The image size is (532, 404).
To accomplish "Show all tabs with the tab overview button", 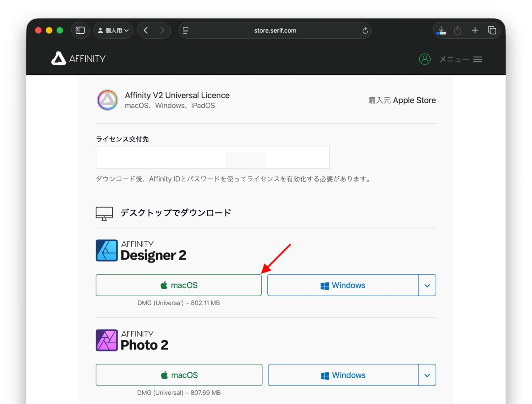I will click(492, 30).
